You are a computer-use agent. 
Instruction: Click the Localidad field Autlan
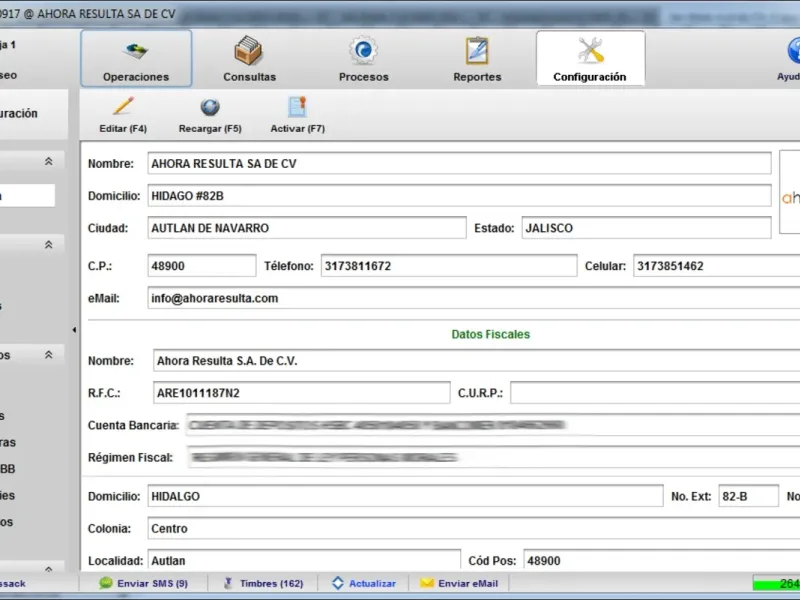(304, 560)
